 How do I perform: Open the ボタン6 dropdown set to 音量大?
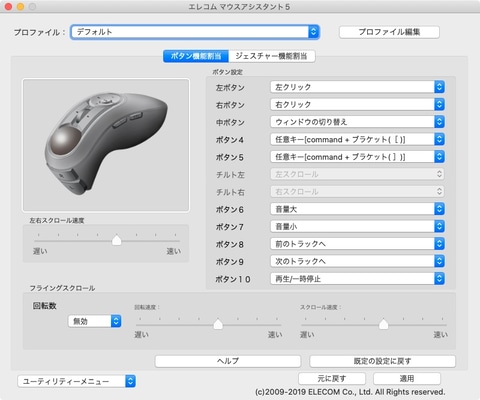click(357, 209)
